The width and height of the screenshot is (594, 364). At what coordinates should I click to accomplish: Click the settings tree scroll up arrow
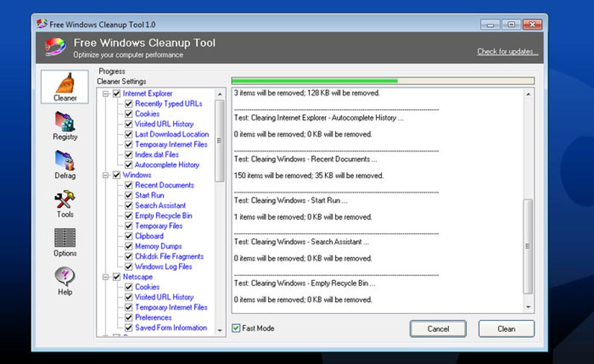(x=220, y=94)
